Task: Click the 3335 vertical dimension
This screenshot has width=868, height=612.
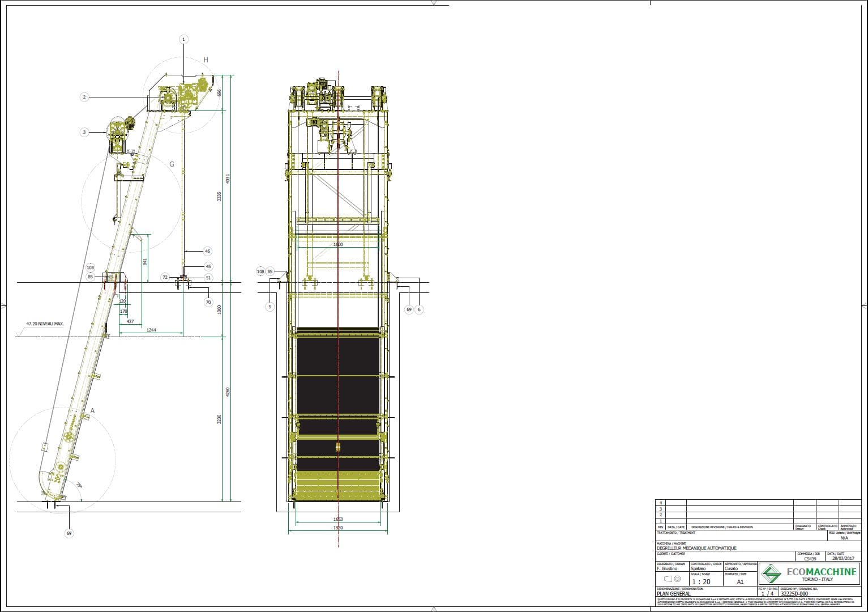Action: [x=219, y=196]
